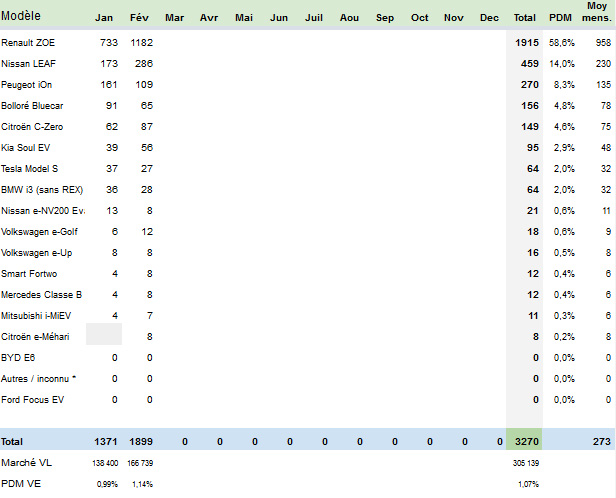Select the Mitsubishi i-MiEV row label

[36, 316]
